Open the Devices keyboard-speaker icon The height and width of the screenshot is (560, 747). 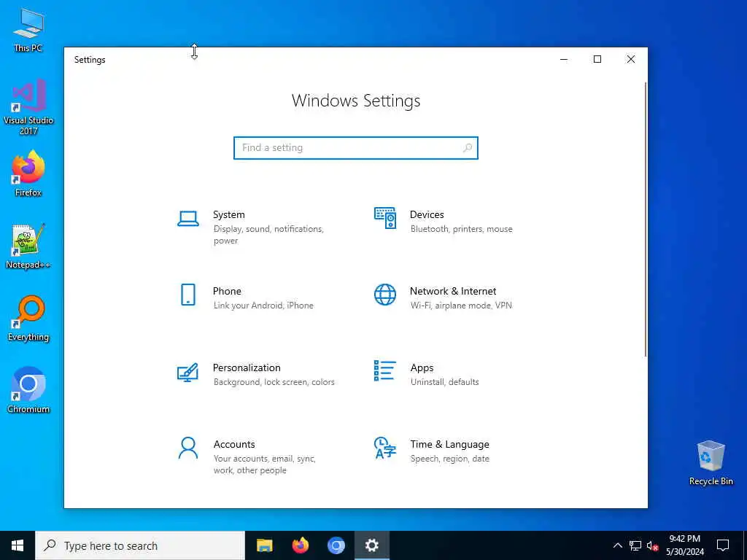(385, 218)
